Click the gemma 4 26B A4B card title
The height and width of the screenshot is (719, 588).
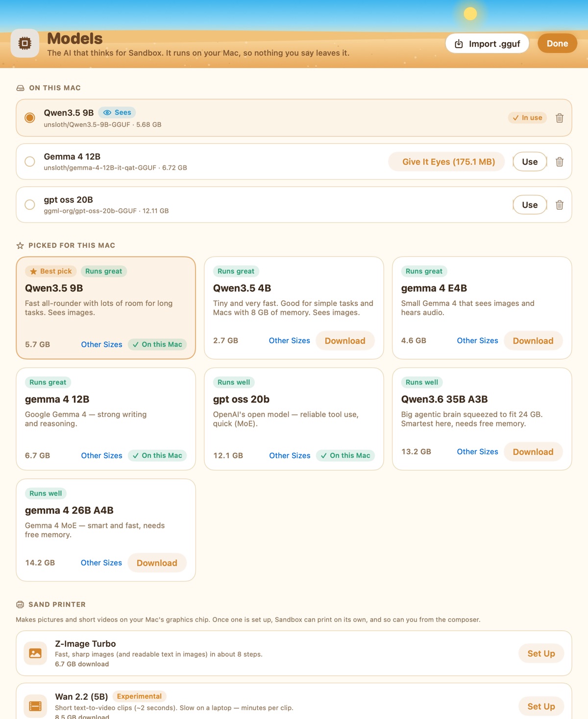pos(69,511)
